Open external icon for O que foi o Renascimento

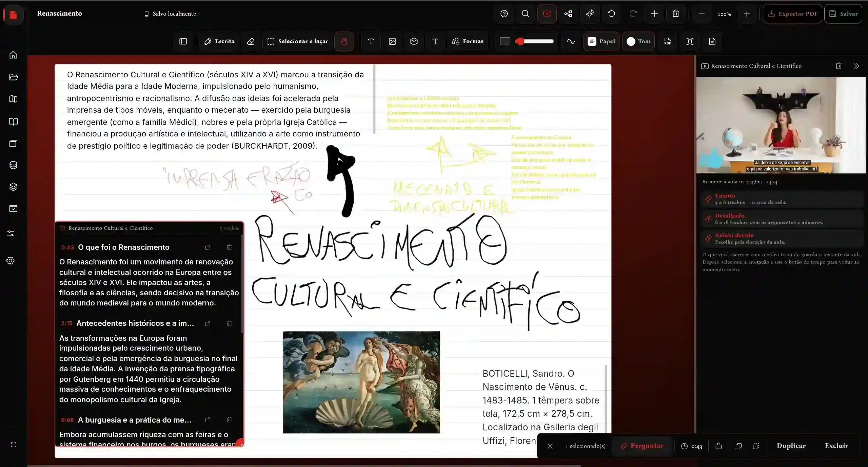point(208,247)
